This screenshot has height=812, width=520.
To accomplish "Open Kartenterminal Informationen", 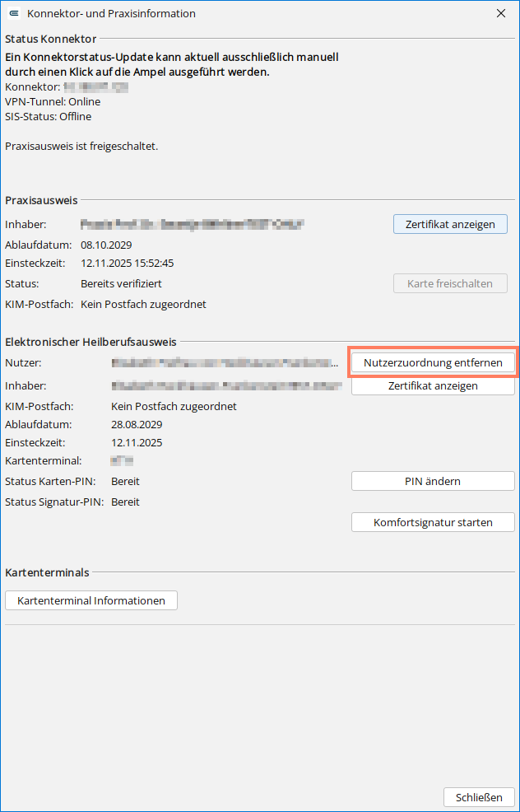I will point(91,600).
